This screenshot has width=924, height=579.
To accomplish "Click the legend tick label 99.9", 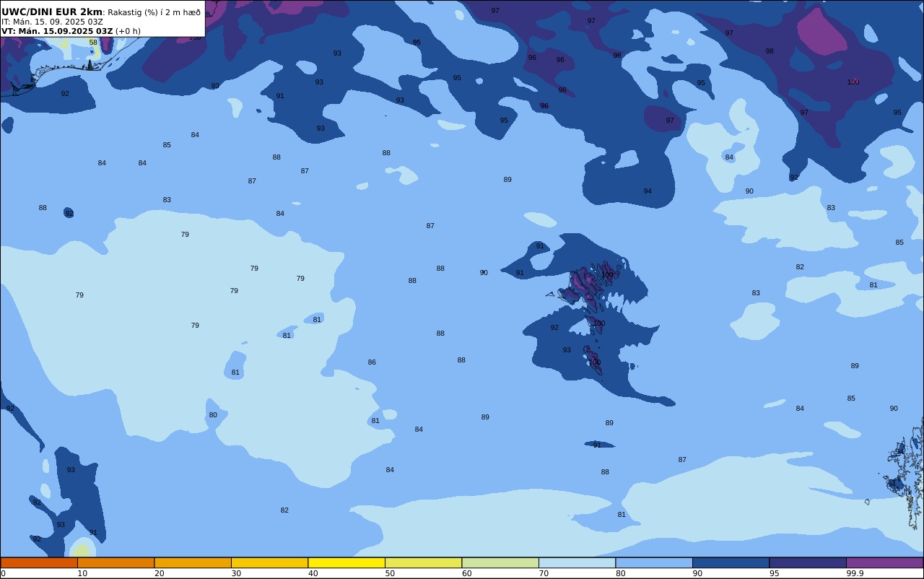I will tap(855, 573).
